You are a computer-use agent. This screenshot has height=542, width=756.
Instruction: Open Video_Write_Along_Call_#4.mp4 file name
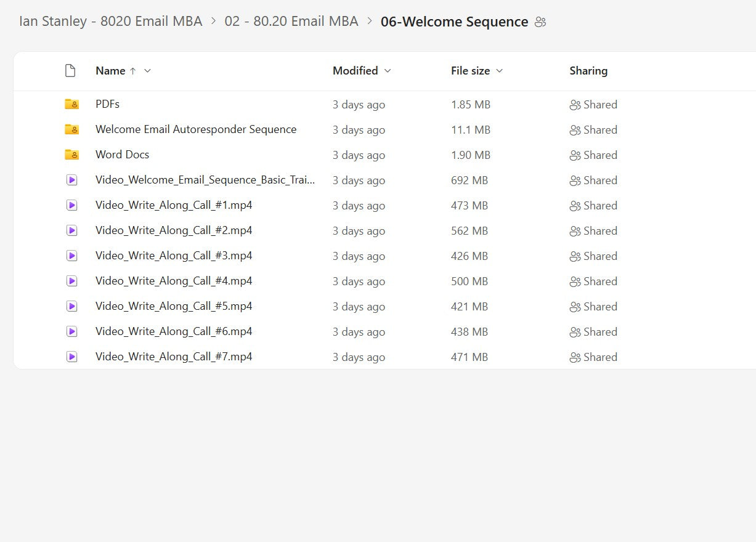[x=174, y=281]
